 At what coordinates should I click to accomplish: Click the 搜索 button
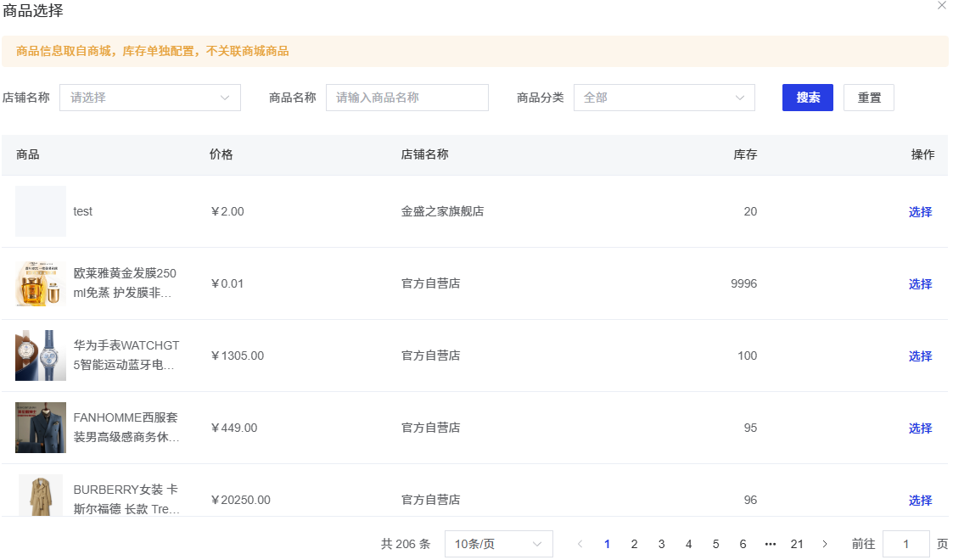[807, 98]
